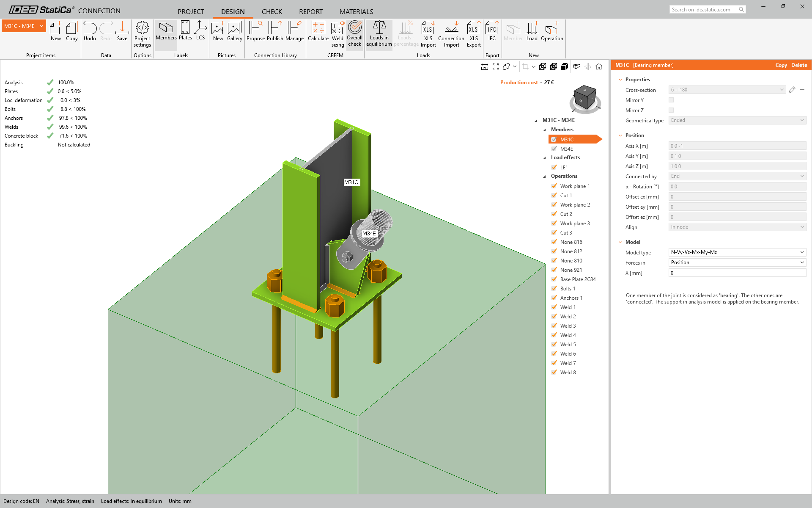Screen dimensions: 812x508
Task: Click the home view icon
Action: [599, 66]
